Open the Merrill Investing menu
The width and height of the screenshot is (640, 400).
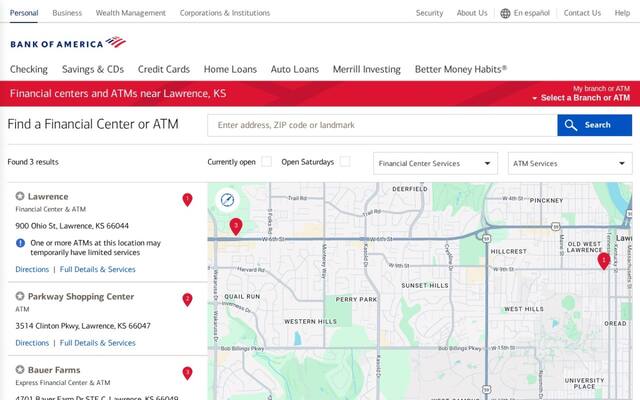367,69
